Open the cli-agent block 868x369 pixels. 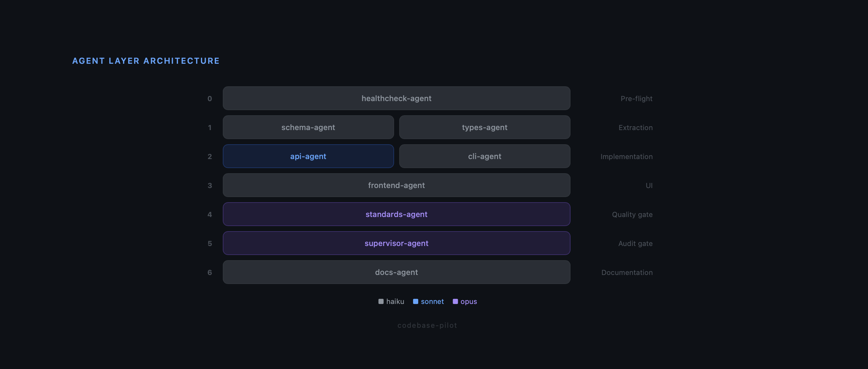485,156
